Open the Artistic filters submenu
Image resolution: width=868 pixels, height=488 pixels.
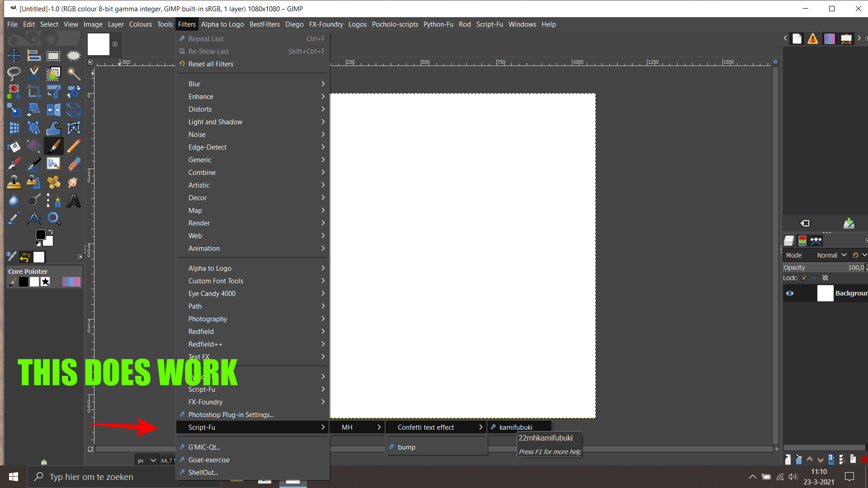252,185
